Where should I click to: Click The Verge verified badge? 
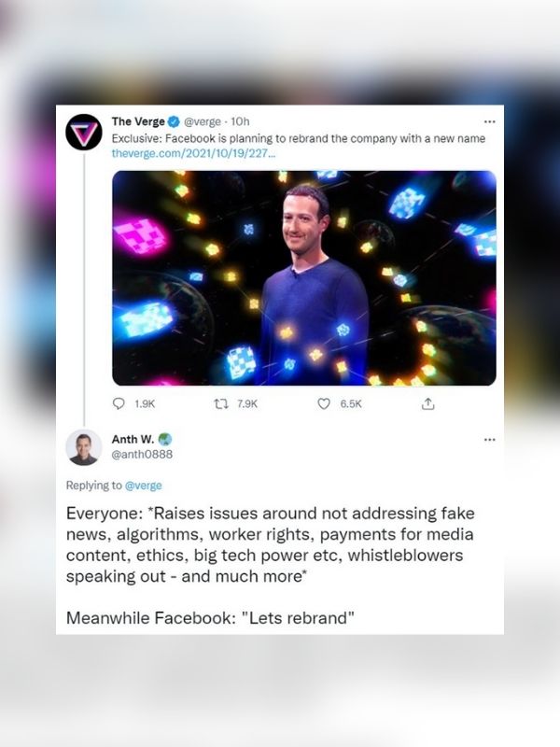[x=174, y=122]
